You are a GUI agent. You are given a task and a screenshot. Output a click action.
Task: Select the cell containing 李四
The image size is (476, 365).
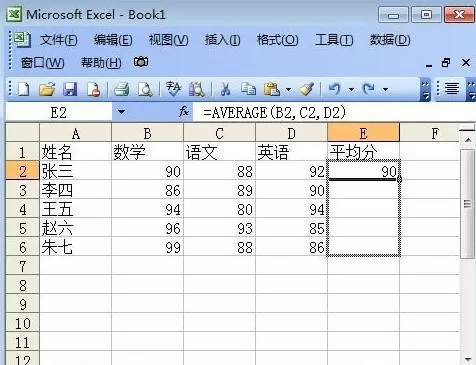point(76,190)
